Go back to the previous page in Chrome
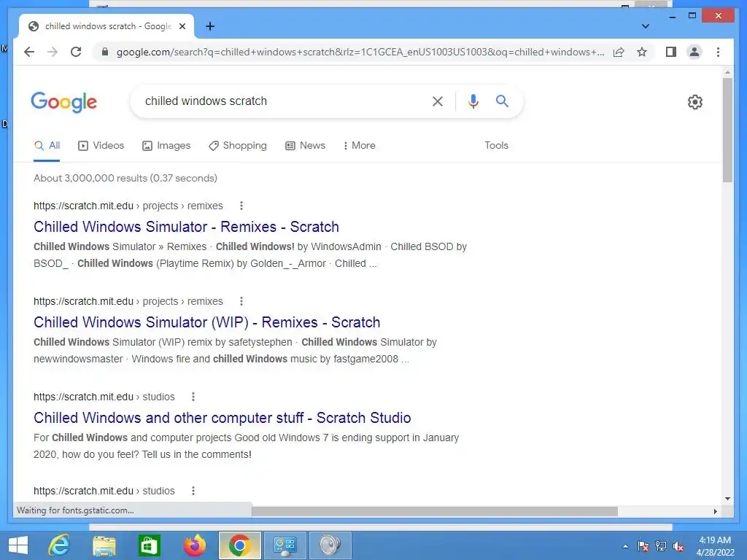The height and width of the screenshot is (560, 747). [29, 52]
